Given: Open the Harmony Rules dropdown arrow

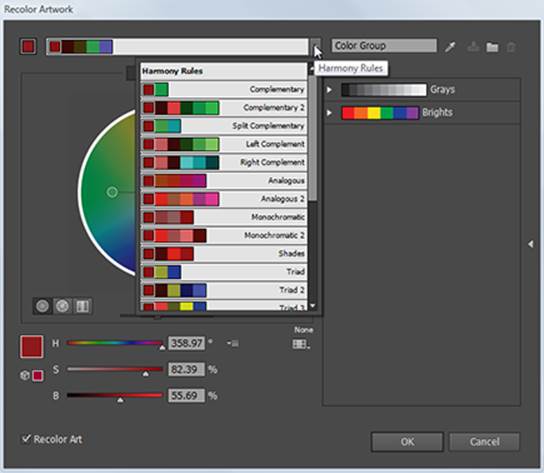Looking at the screenshot, I should [x=315, y=46].
